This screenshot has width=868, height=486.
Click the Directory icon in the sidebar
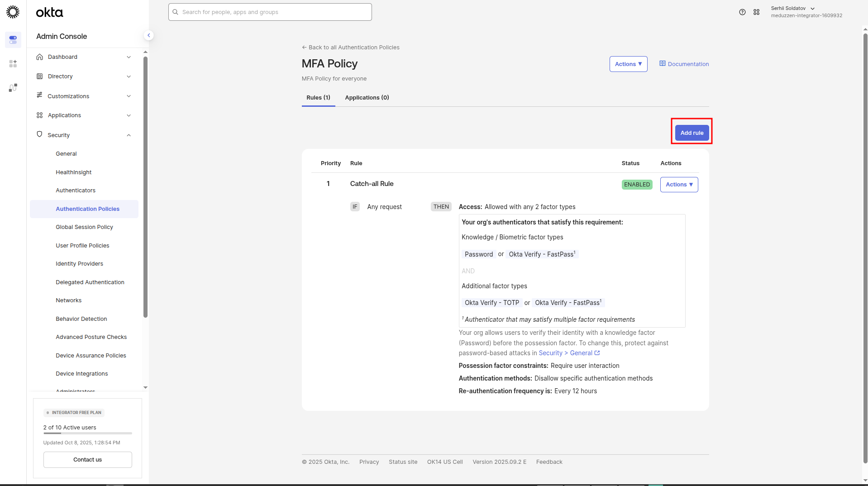tap(40, 76)
